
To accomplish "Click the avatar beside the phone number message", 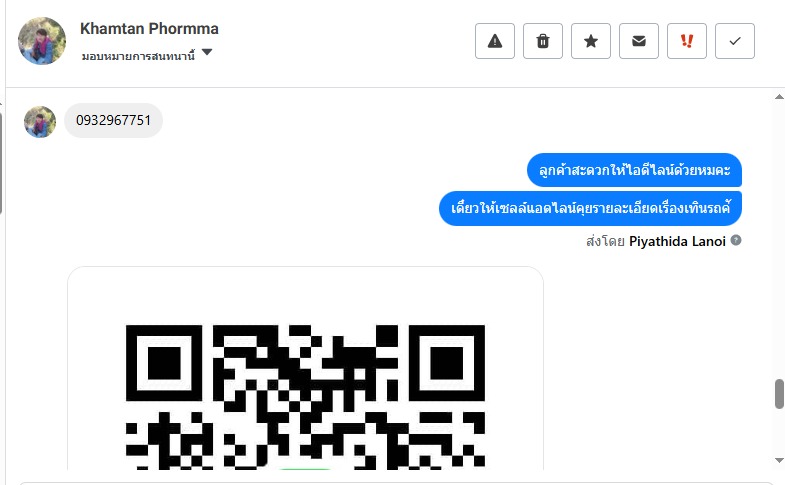I will [40, 121].
